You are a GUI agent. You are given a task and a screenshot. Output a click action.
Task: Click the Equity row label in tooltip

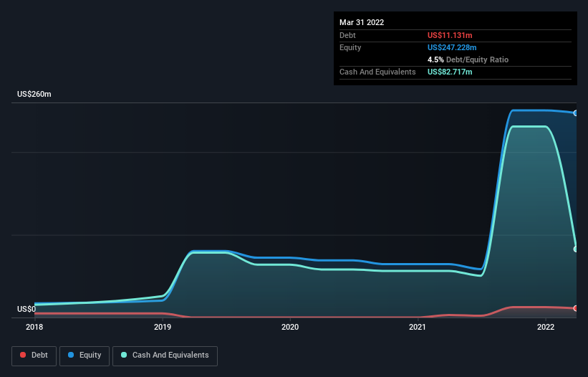click(x=350, y=47)
